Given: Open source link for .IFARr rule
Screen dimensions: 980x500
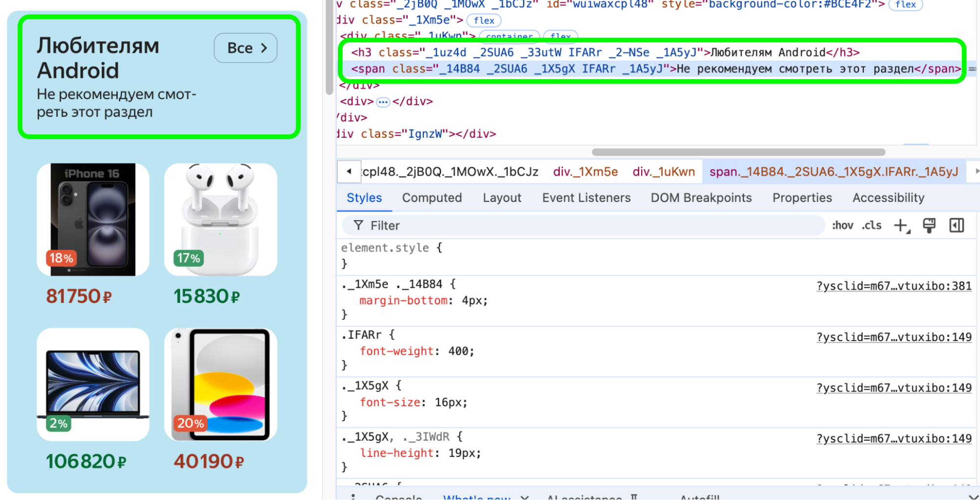Looking at the screenshot, I should click(894, 337).
